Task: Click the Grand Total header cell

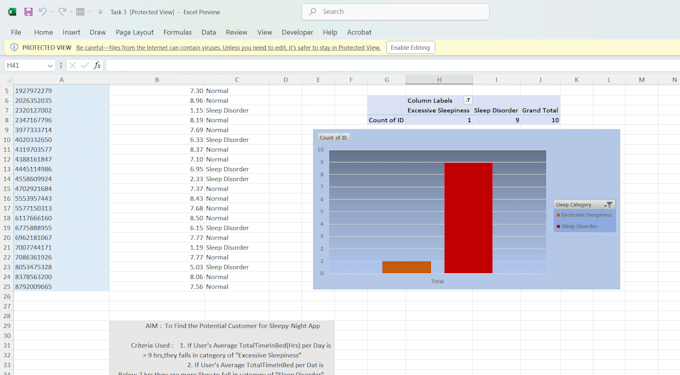Action: coord(540,110)
